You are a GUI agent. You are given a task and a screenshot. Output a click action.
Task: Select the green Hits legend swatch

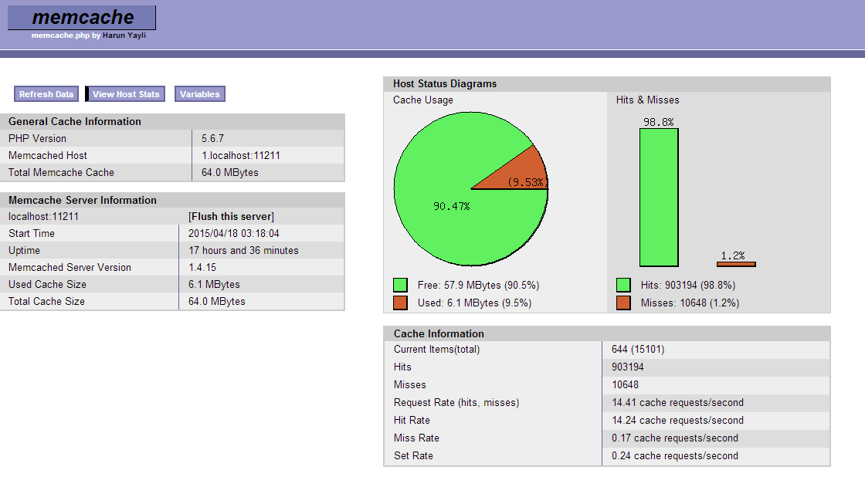click(x=623, y=285)
